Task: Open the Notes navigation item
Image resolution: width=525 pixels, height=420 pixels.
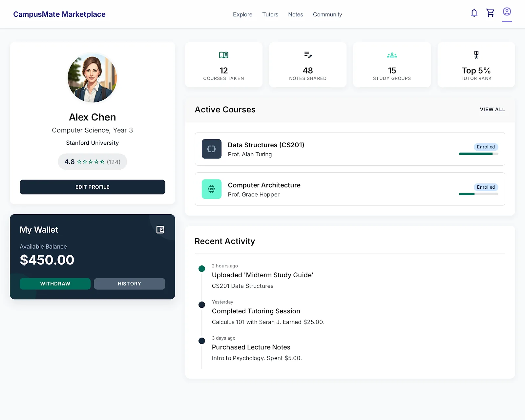Action: point(296,14)
